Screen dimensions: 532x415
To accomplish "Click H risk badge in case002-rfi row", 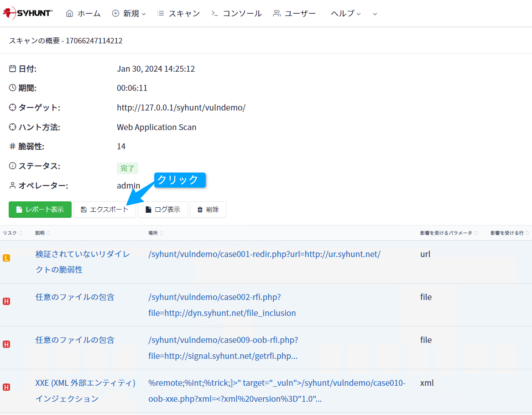I will click(x=6, y=301).
